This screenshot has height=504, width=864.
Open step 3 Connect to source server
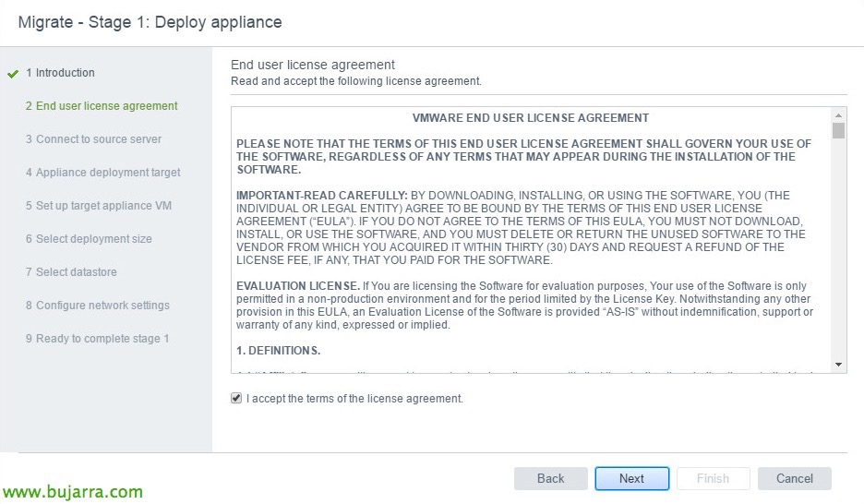point(93,139)
